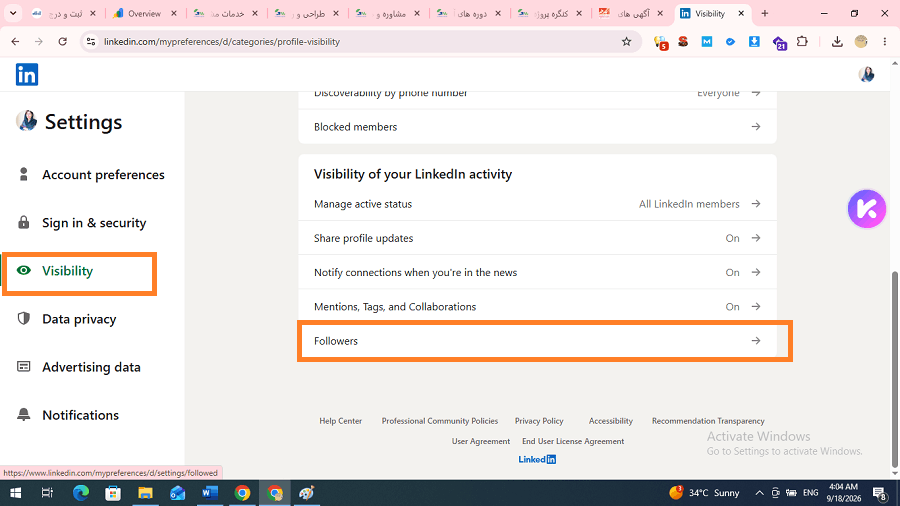
Task: Open the Followers setting
Action: click(537, 341)
